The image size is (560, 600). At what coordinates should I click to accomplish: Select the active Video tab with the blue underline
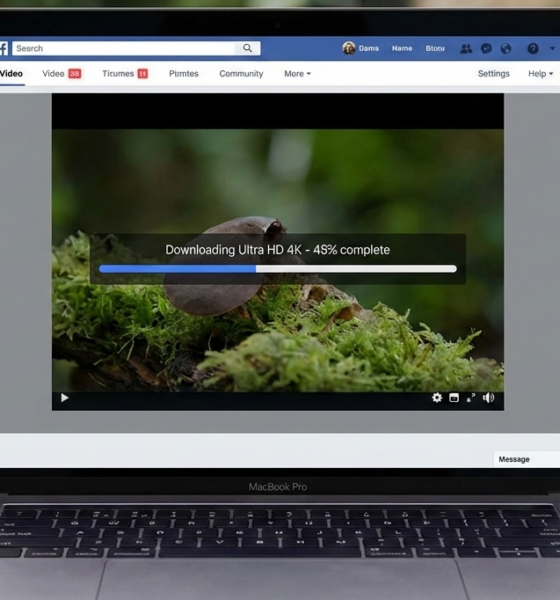click(11, 74)
